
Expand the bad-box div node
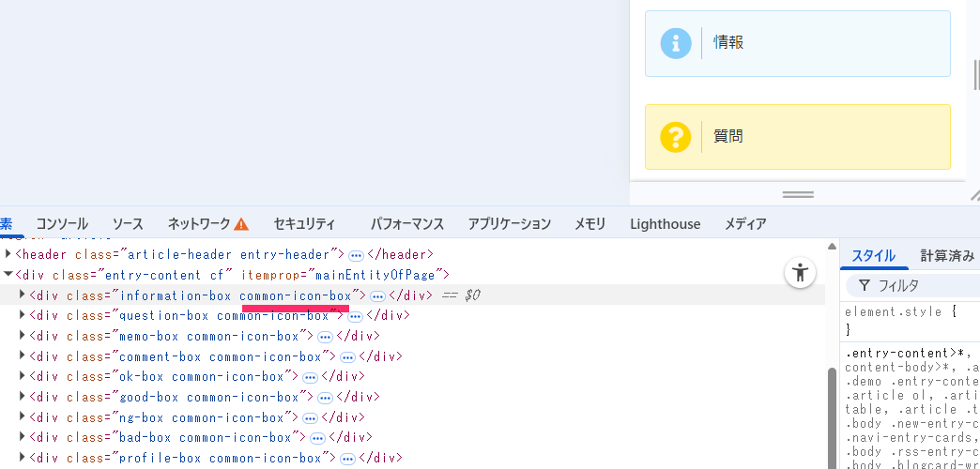click(x=23, y=436)
